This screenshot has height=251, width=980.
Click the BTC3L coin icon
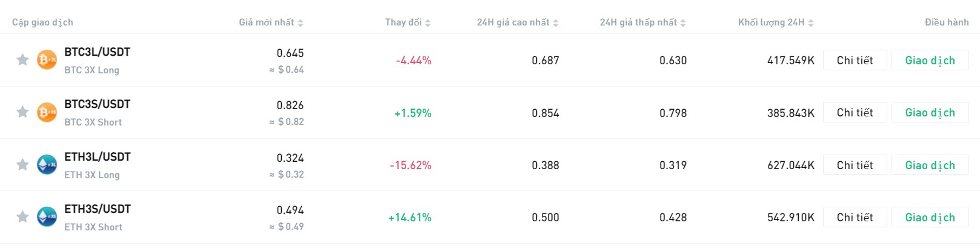pyautogui.click(x=47, y=59)
